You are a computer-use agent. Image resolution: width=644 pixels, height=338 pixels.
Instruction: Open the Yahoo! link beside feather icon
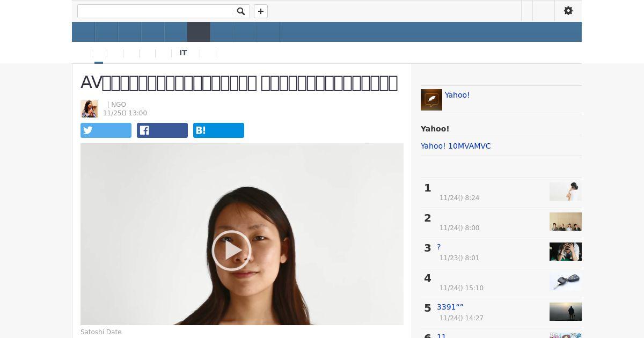click(457, 95)
